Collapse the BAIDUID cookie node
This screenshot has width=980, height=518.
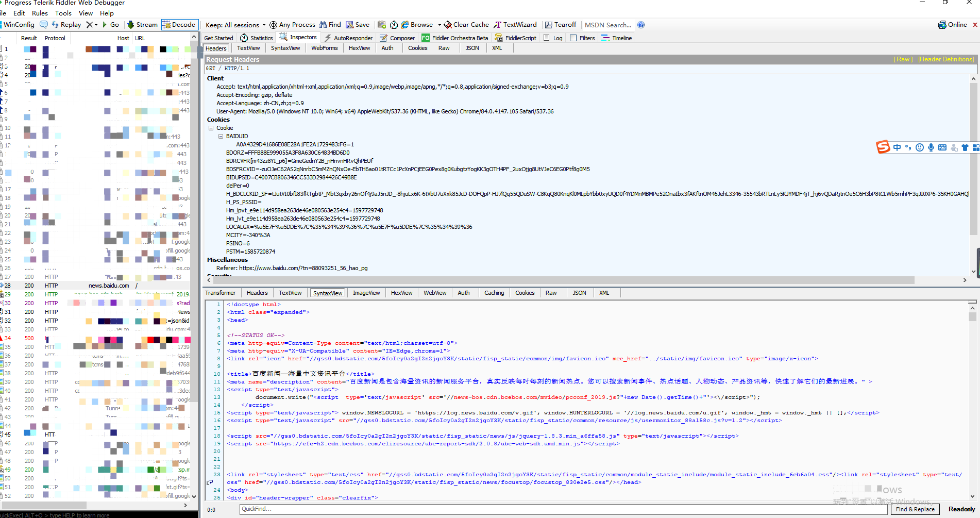point(221,136)
